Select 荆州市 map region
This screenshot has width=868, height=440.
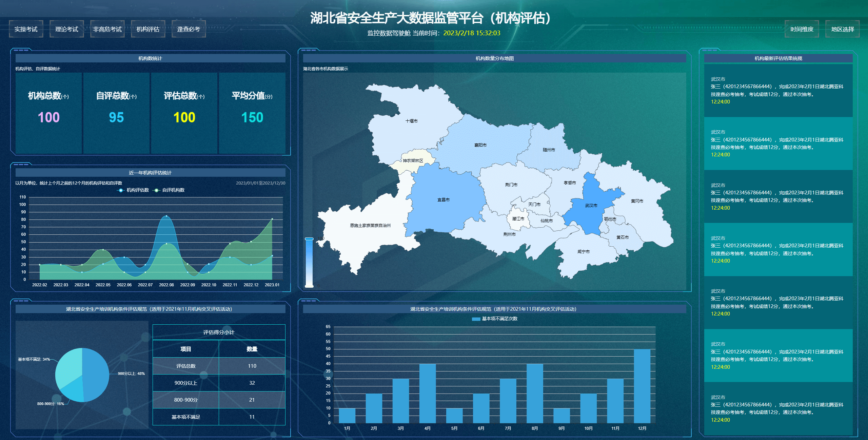(510, 234)
